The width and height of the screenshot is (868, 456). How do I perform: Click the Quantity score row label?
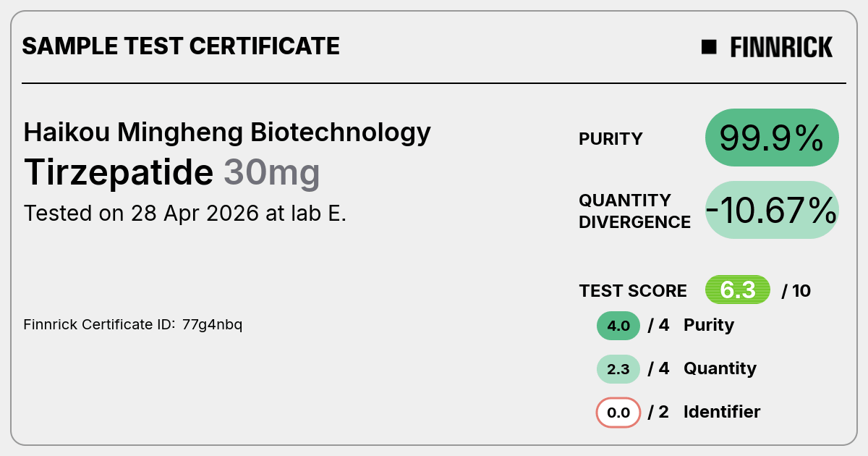tap(720, 368)
